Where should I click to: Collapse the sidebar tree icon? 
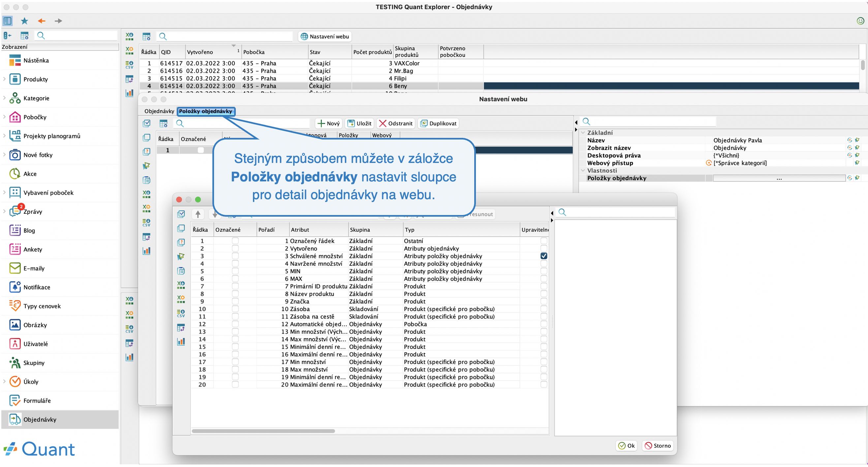(x=7, y=35)
